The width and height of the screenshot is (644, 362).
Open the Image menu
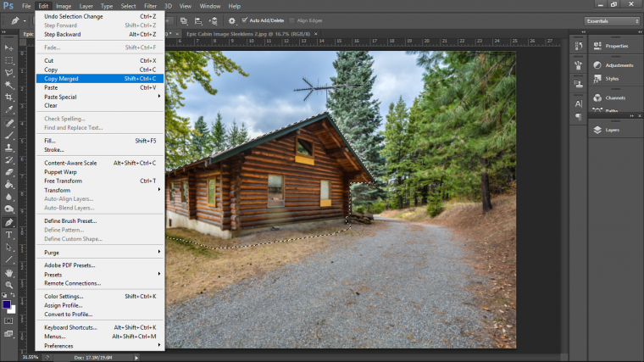point(64,6)
